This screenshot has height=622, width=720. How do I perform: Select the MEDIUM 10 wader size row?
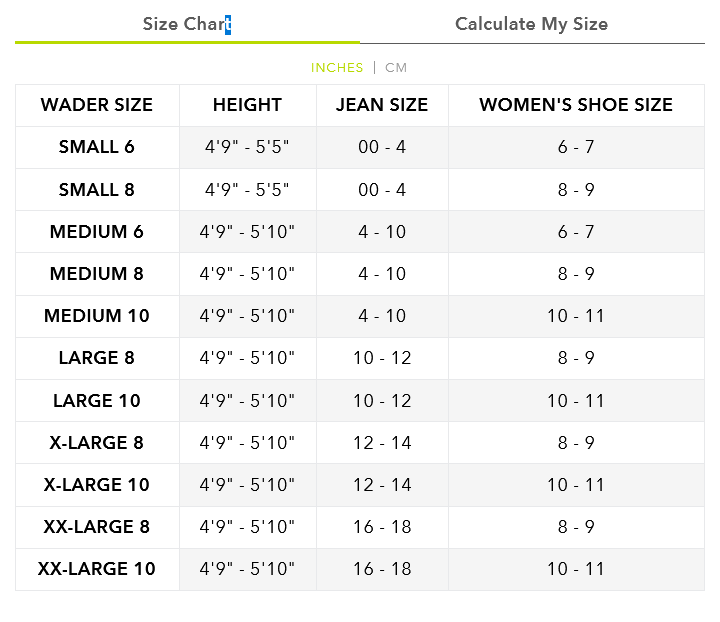360,316
